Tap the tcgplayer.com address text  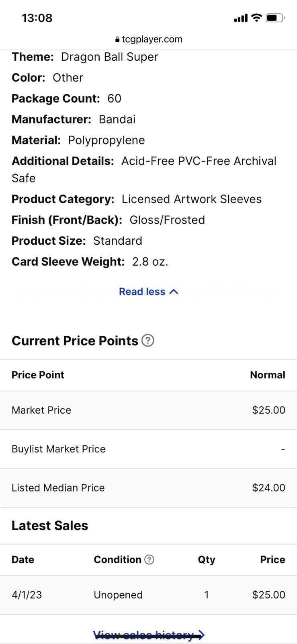[152, 39]
